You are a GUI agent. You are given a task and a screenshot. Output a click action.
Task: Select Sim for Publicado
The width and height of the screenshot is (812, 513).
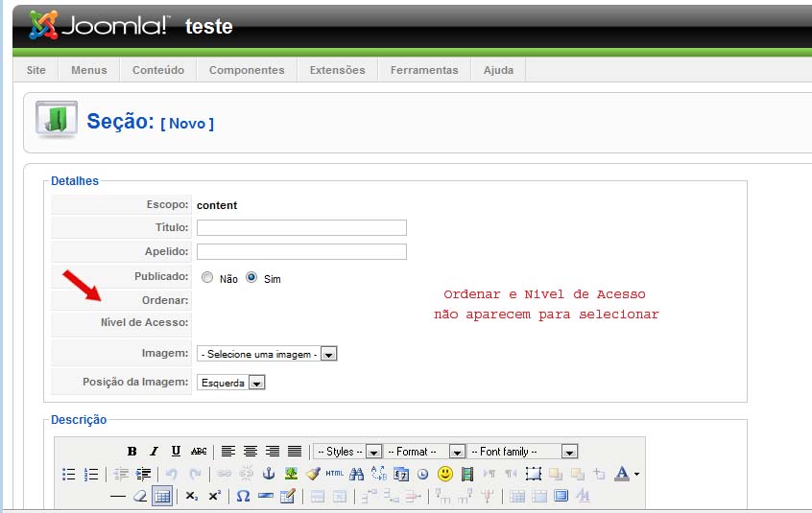[251, 278]
